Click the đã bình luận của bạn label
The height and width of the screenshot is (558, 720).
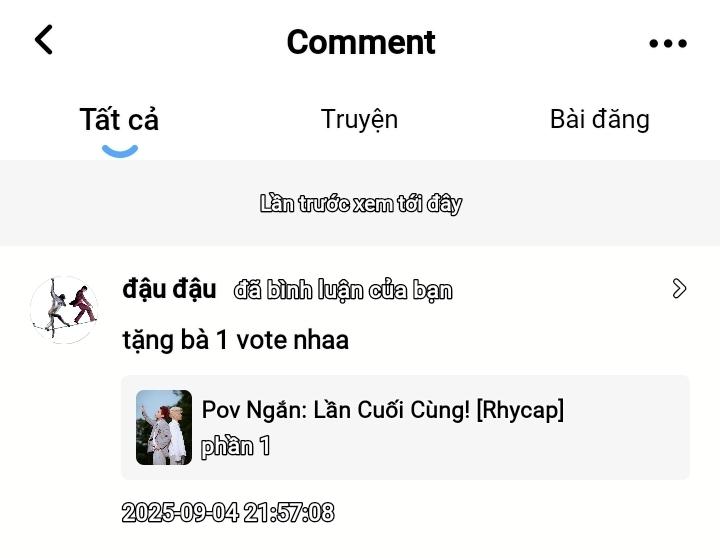click(343, 290)
